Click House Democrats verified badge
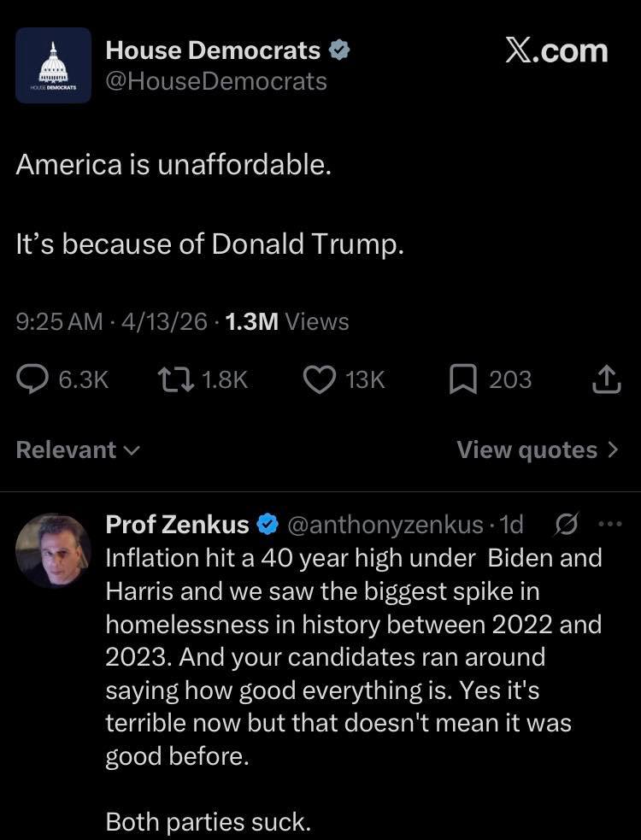641x840 pixels. pos(339,51)
